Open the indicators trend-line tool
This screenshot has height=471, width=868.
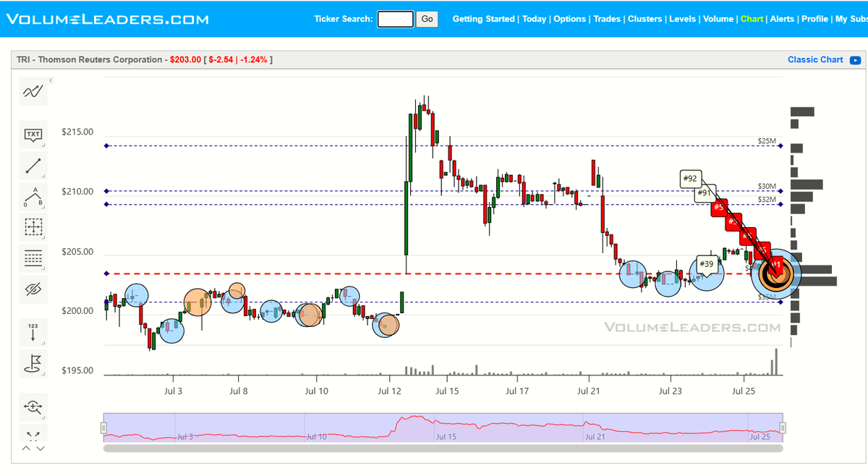(33, 91)
